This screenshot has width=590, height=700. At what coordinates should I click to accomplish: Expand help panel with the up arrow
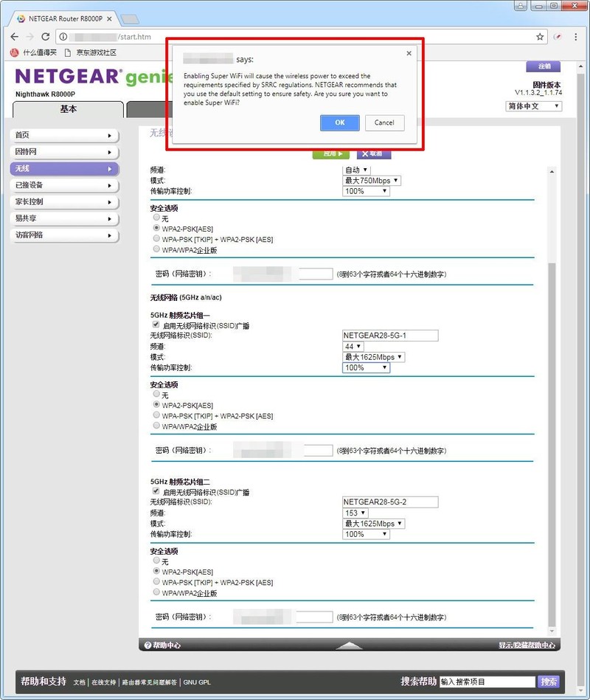[x=349, y=645]
